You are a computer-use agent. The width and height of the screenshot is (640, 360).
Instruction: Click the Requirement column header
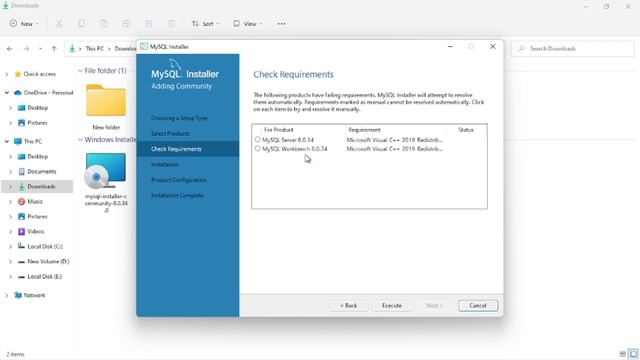[364, 130]
